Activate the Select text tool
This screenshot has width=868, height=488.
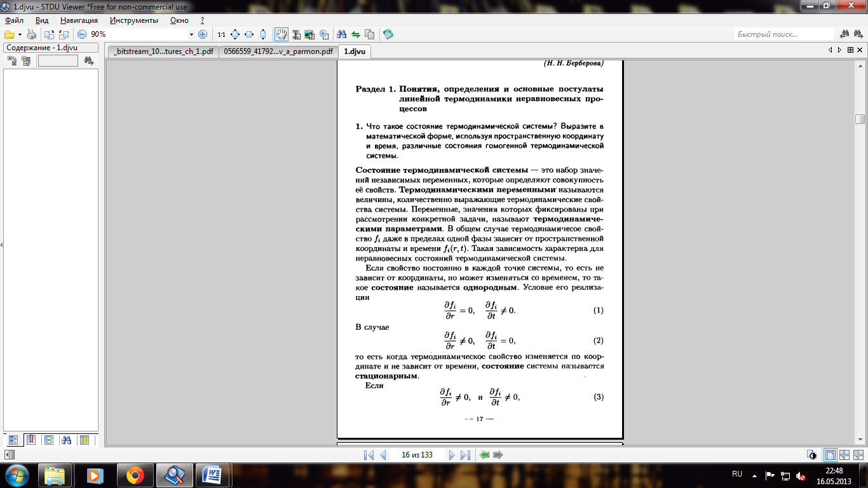[296, 34]
